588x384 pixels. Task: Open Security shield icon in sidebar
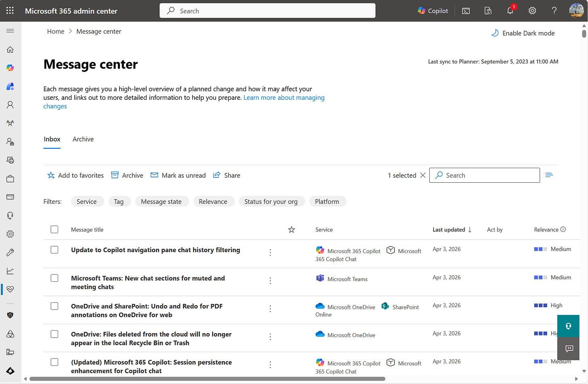10,315
